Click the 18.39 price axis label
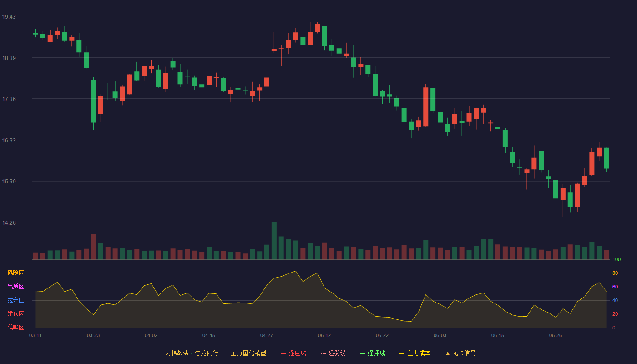Image resolution: width=637 pixels, height=364 pixels. coord(9,58)
